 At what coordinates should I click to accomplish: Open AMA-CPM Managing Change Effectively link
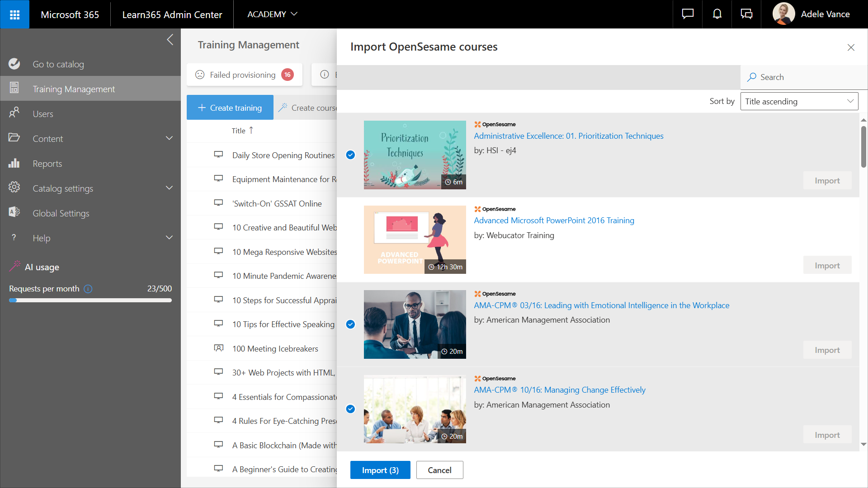(x=560, y=390)
